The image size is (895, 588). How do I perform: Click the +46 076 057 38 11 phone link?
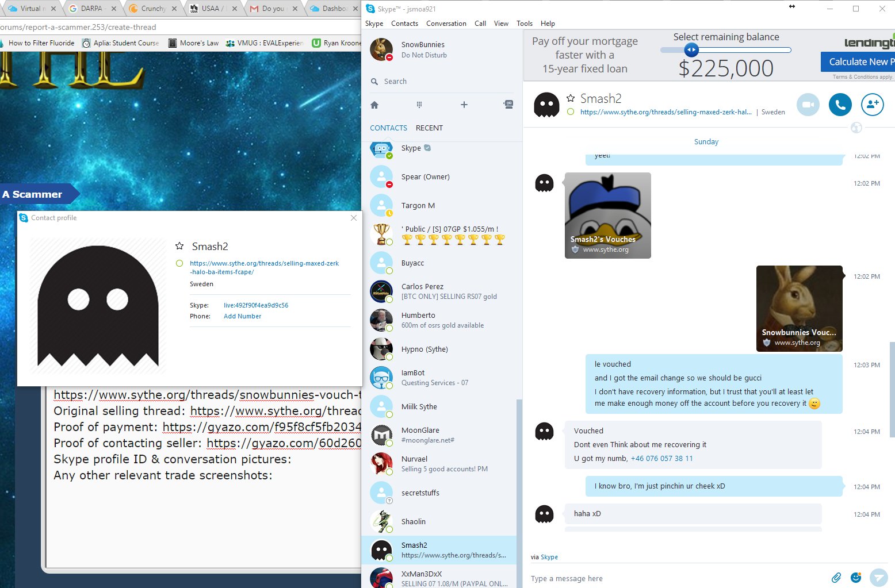coord(662,459)
